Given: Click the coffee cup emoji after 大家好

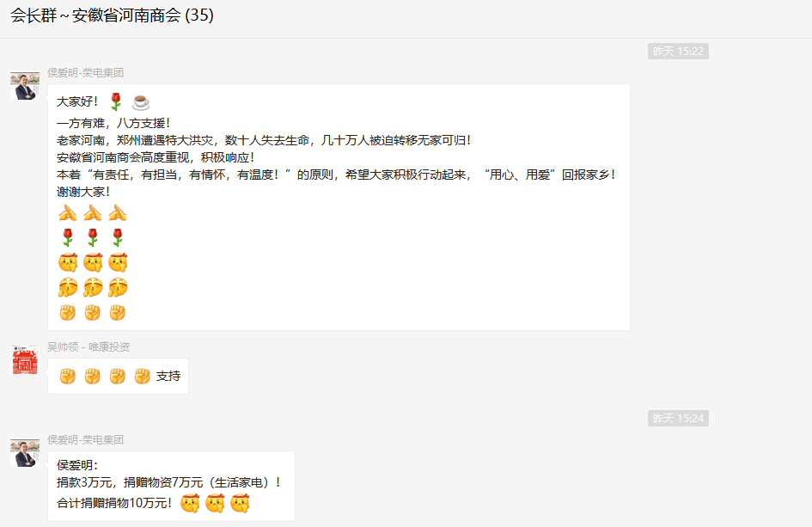Looking at the screenshot, I should 141,102.
